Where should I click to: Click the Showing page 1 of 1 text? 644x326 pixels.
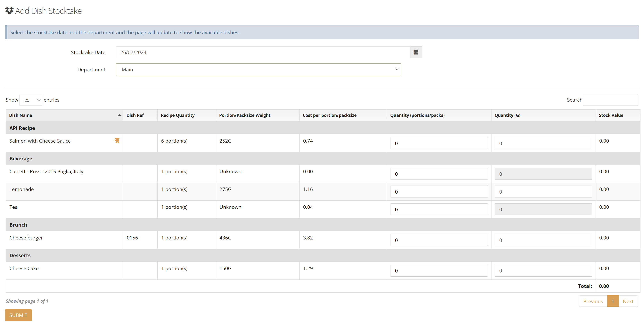click(x=27, y=301)
